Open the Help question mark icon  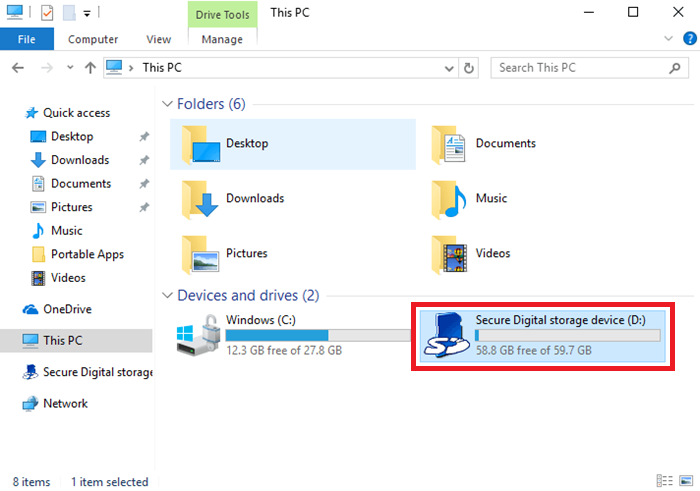click(x=689, y=39)
